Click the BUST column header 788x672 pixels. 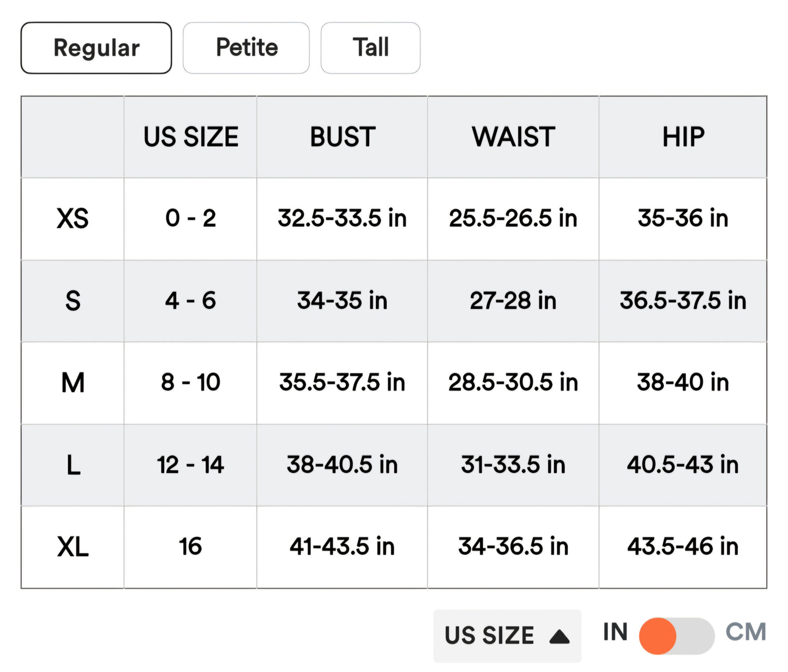[342, 137]
